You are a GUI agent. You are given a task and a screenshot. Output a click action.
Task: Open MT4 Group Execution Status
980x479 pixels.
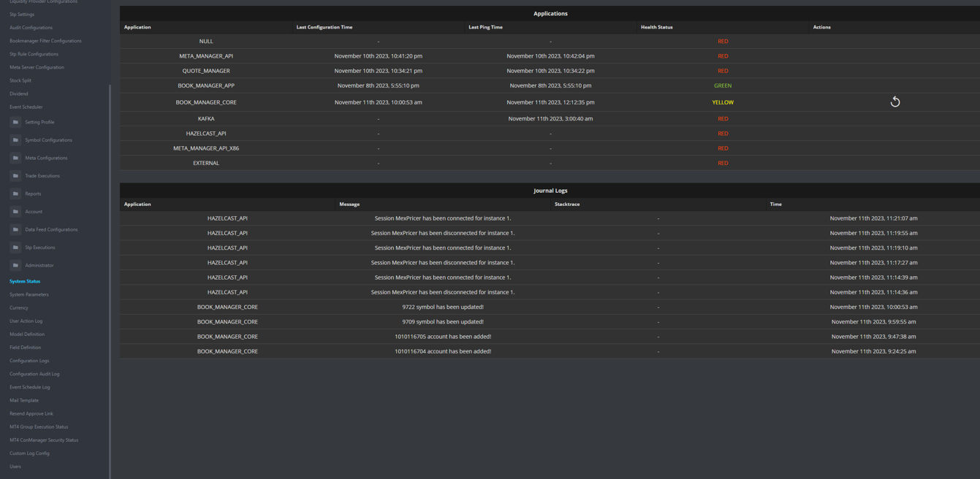[39, 426]
